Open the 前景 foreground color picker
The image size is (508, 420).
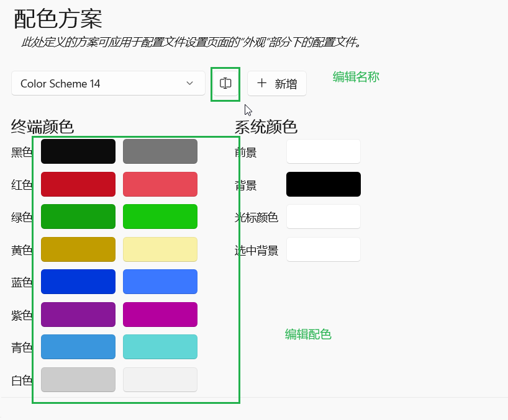tap(323, 151)
